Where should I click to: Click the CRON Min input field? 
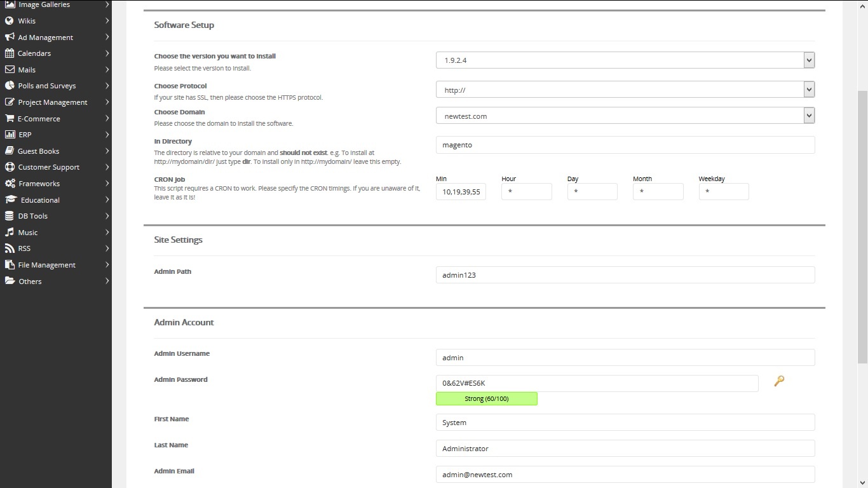click(x=461, y=192)
